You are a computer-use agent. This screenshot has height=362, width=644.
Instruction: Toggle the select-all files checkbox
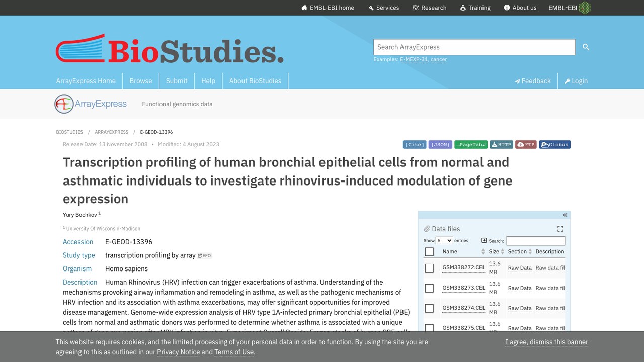pyautogui.click(x=429, y=252)
